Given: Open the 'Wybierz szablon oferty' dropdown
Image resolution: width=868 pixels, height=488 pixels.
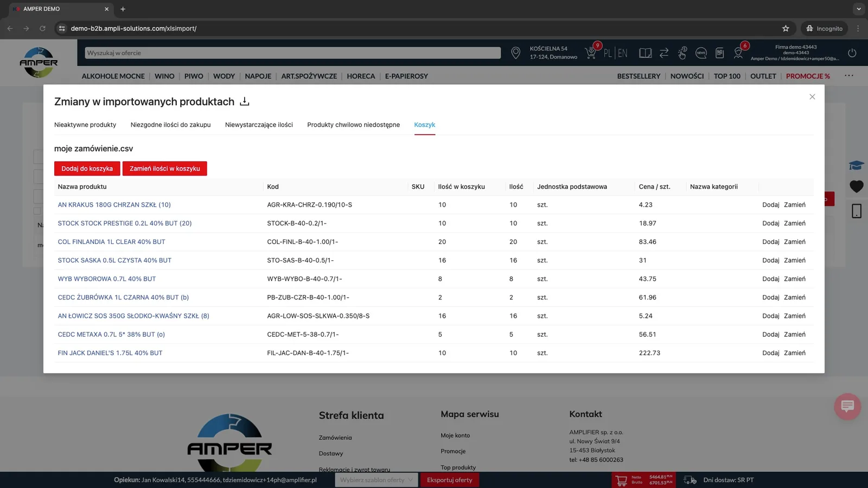Looking at the screenshot, I should [x=376, y=480].
